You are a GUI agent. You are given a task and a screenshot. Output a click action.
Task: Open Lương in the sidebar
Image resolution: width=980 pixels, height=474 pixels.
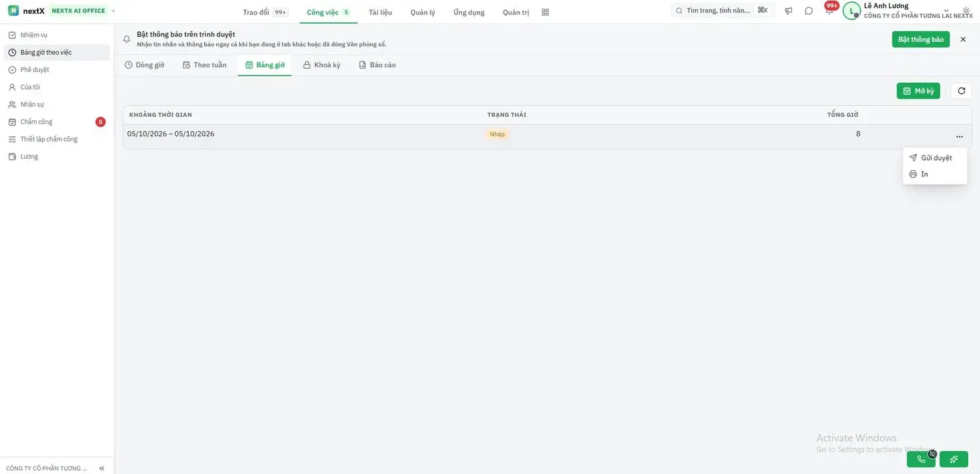[57, 157]
